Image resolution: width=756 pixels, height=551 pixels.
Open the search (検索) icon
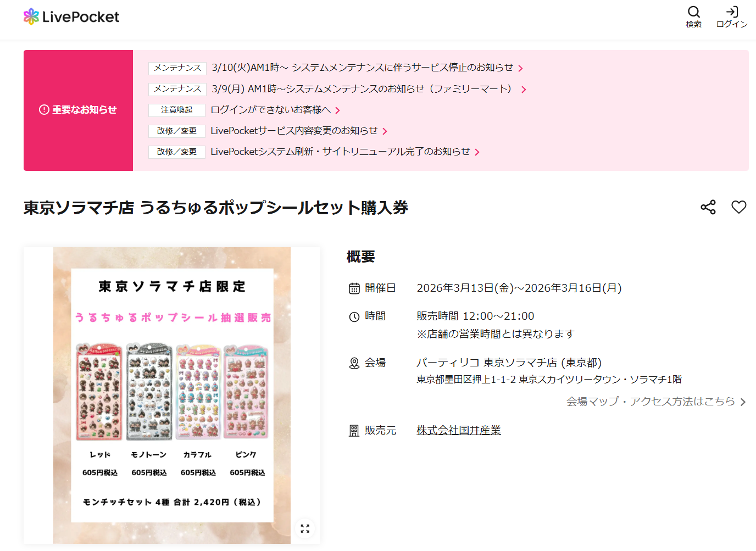click(694, 16)
